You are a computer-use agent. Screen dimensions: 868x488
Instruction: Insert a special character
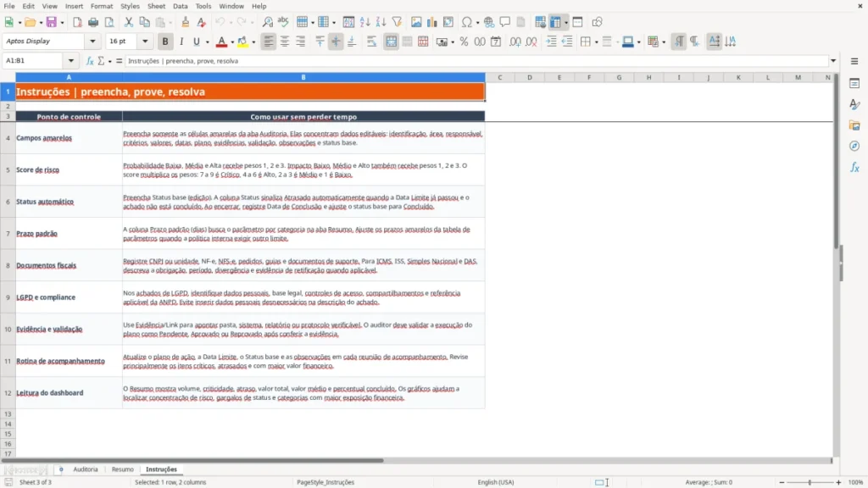coord(467,22)
